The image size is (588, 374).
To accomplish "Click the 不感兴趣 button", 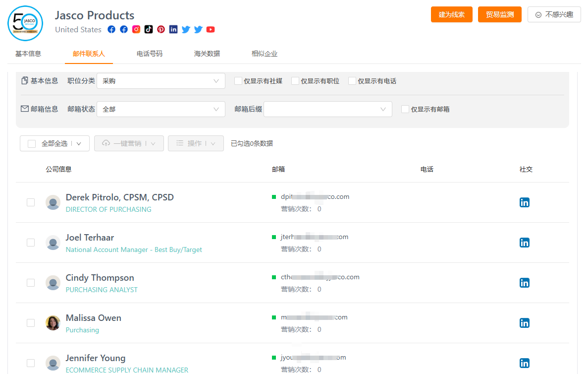I will click(x=554, y=15).
